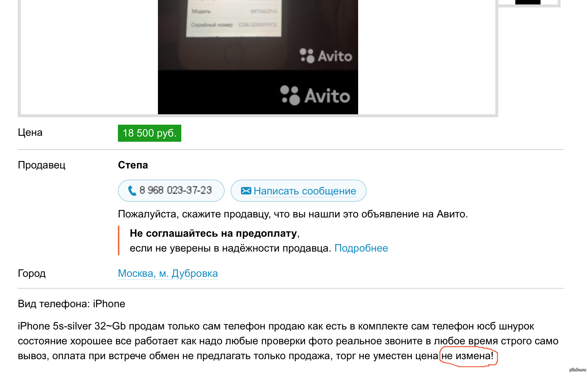This screenshot has width=588, height=374.
Task: Click the Цена label
Action: pos(30,132)
